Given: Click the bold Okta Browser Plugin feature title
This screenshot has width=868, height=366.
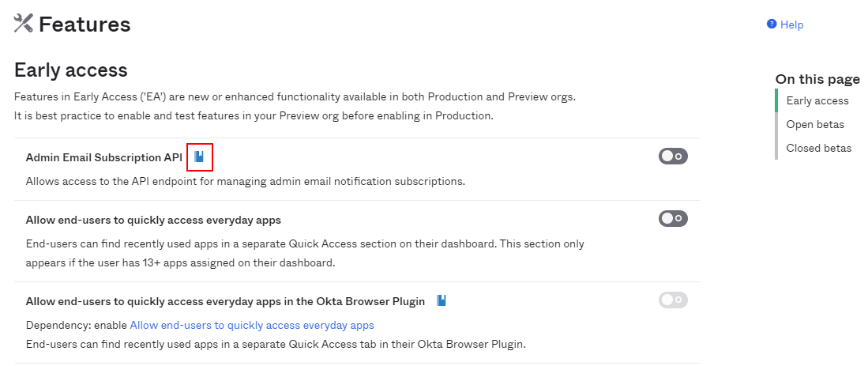Looking at the screenshot, I should click(225, 301).
